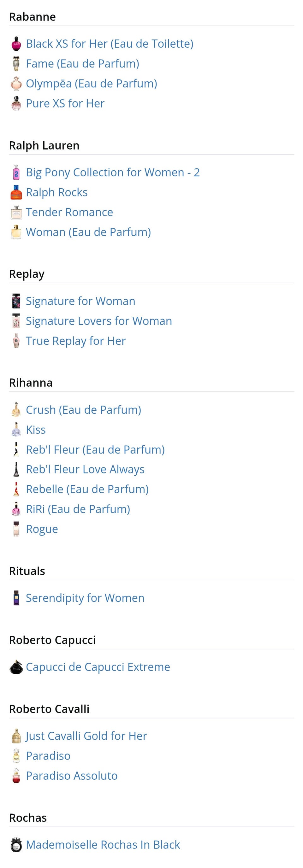303x868 pixels.
Task: Open Woman (Eau de Parfum) by Ralph Lauren
Action: click(88, 232)
